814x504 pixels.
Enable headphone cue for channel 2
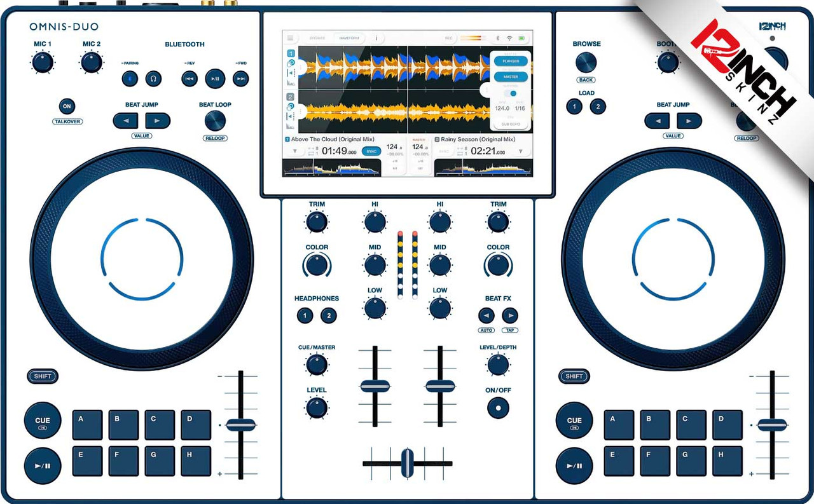click(328, 315)
